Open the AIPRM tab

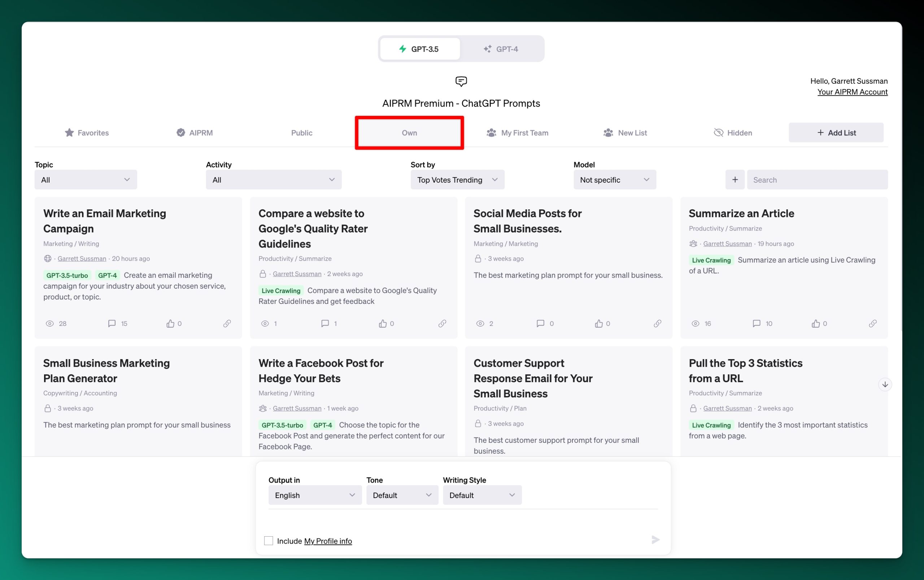[x=195, y=133]
